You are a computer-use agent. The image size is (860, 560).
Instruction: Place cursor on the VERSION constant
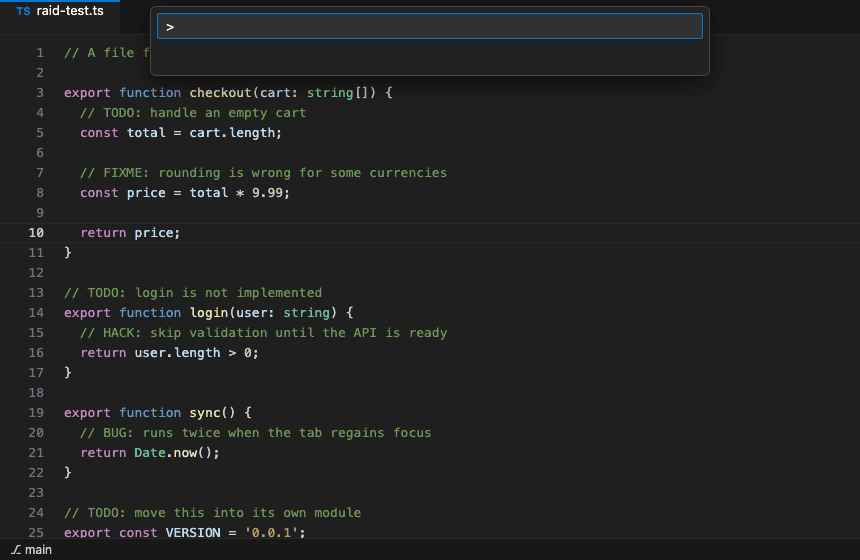[x=193, y=533]
